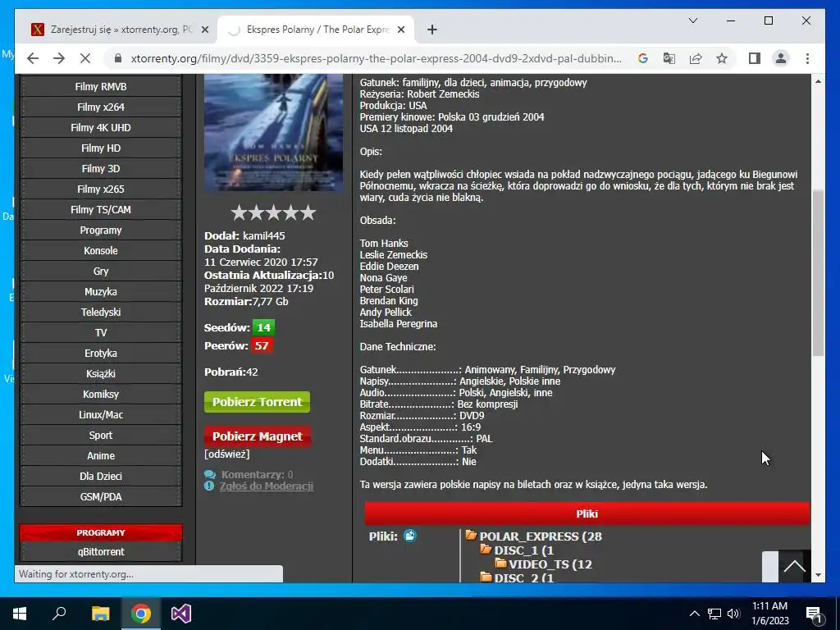Click the red Pobierz Magnet button
This screenshot has height=630, width=840.
coord(257,436)
